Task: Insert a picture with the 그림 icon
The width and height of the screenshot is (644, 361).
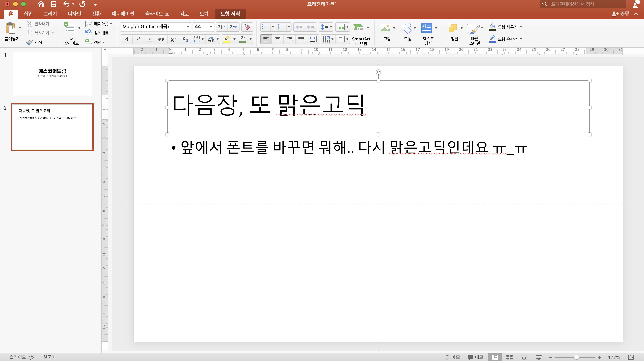Action: coord(385,28)
